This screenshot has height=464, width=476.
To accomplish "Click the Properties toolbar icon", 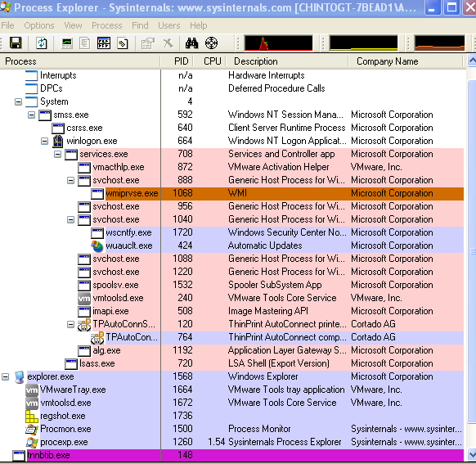I will [148, 43].
